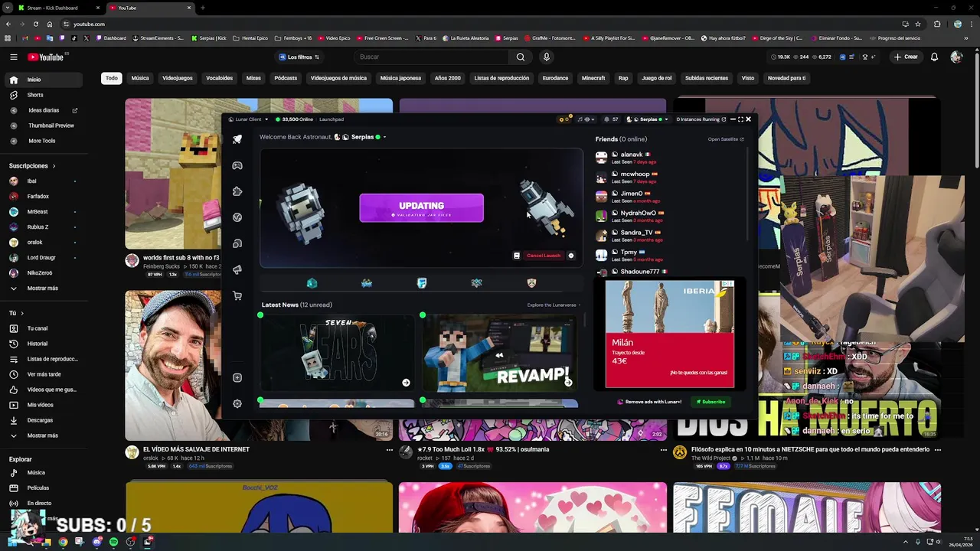Click the purple UPDATING launch button

422,208
